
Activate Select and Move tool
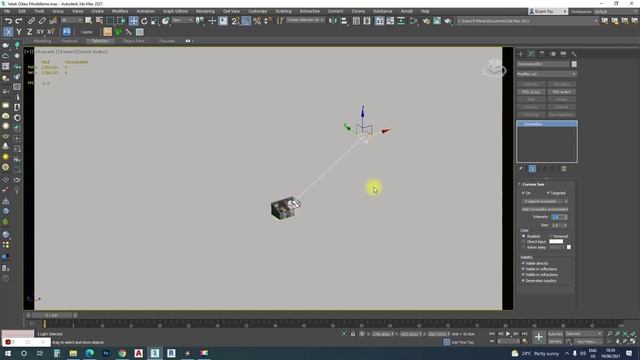[x=133, y=21]
